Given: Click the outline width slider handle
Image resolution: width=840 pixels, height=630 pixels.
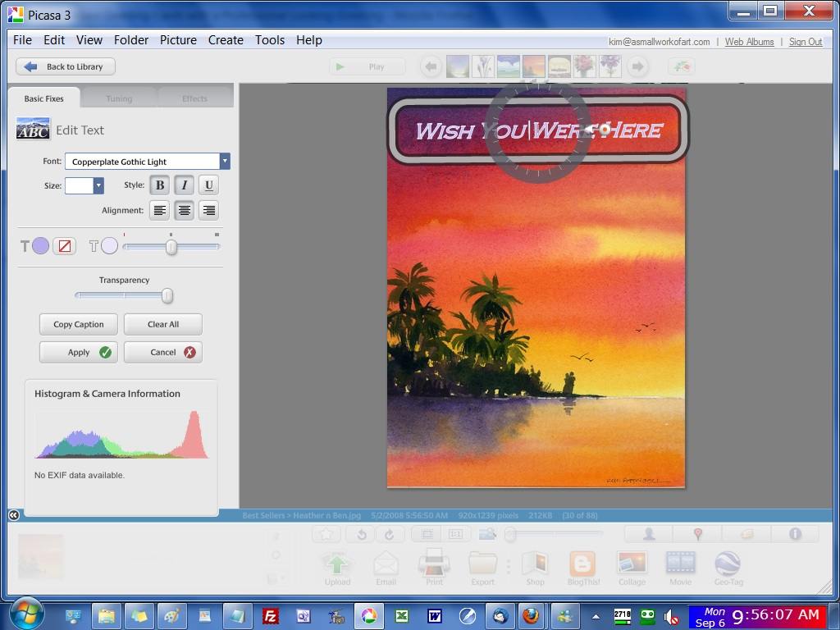Looking at the screenshot, I should (171, 247).
